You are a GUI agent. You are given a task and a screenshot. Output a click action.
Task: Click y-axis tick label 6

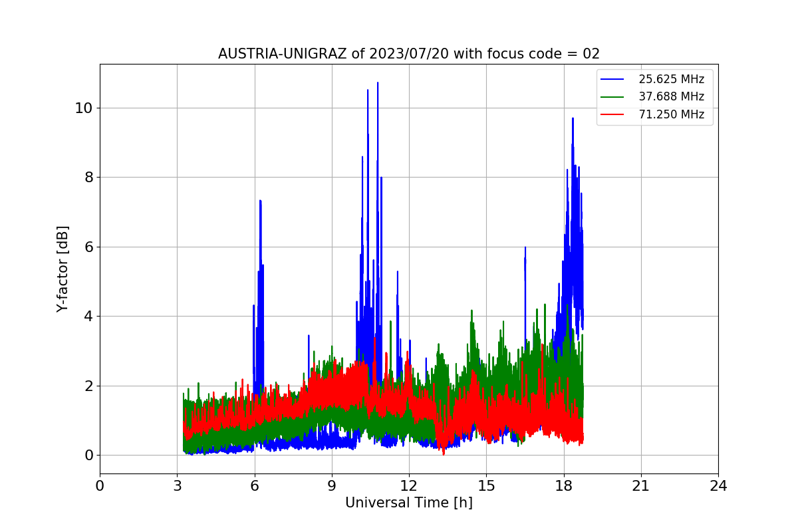pyautogui.click(x=88, y=247)
